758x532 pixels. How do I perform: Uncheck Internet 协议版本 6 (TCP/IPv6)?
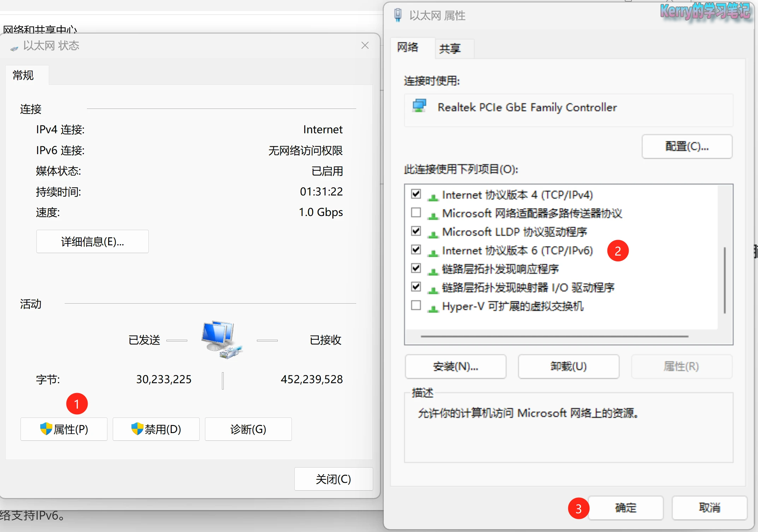416,250
